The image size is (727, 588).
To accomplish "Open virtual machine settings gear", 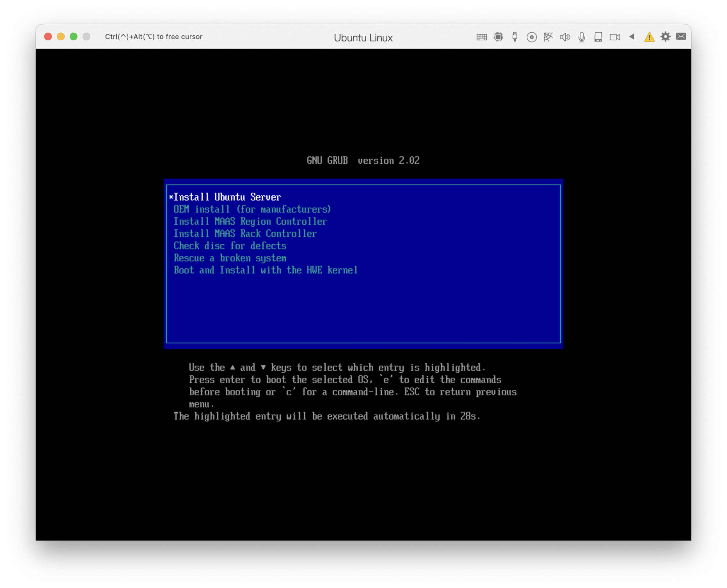I will point(665,37).
